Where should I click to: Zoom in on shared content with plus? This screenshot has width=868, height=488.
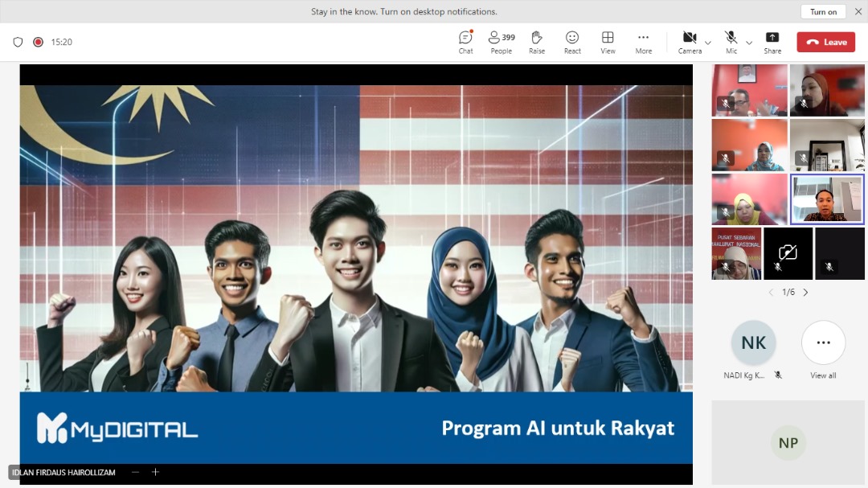[156, 473]
